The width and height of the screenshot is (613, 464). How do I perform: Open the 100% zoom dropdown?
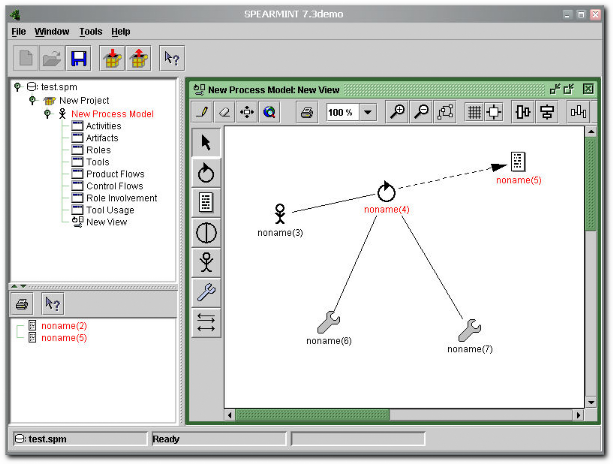[367, 112]
